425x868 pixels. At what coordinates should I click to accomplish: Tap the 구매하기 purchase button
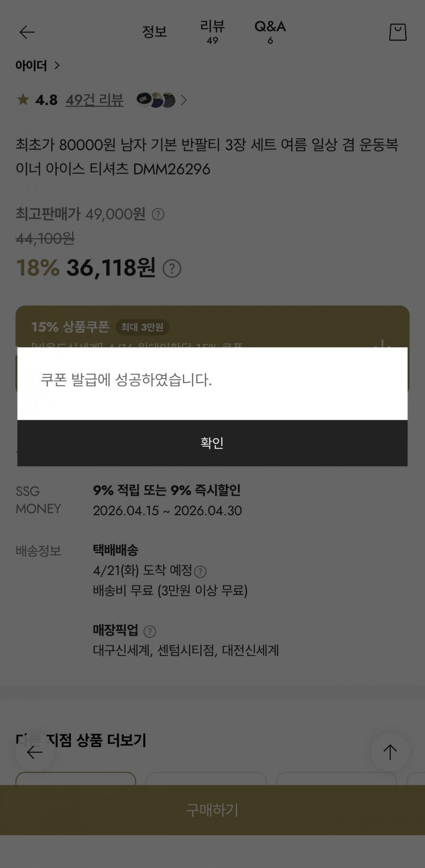212,810
